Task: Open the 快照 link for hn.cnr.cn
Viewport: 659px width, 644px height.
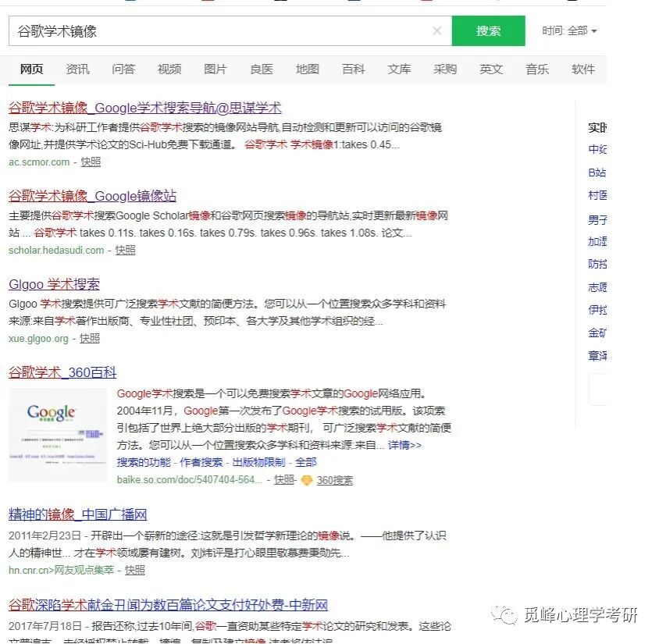Action: (135, 571)
